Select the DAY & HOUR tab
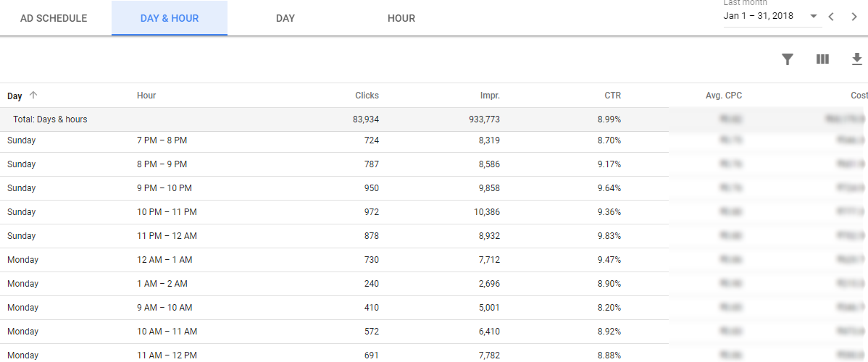Image resolution: width=868 pixels, height=362 pixels. click(x=170, y=18)
